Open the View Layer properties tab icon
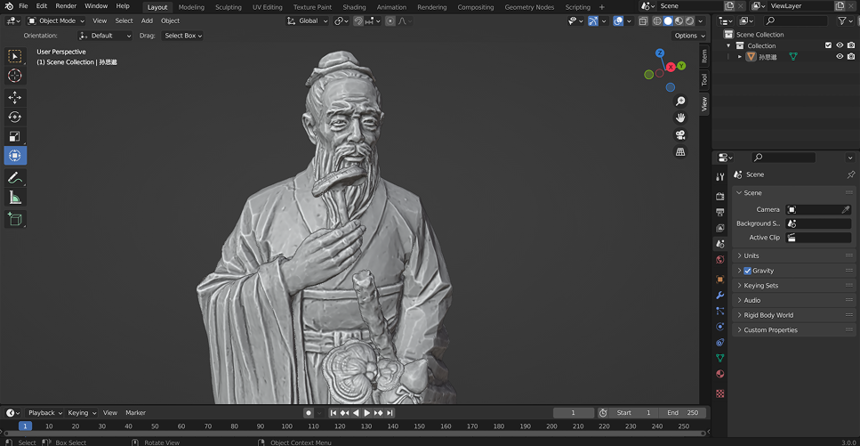Viewport: 860px width, 446px height. [720, 228]
